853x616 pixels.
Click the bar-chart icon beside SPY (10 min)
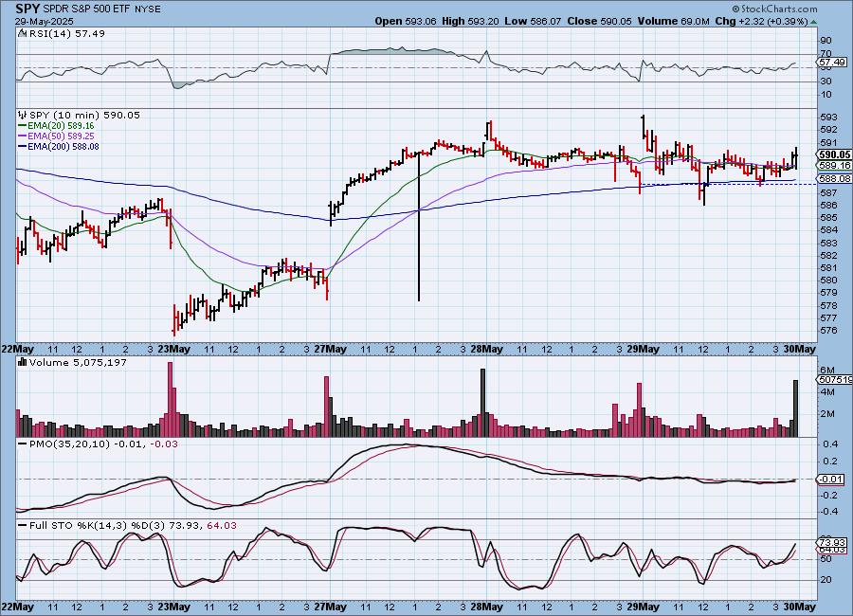click(x=23, y=115)
